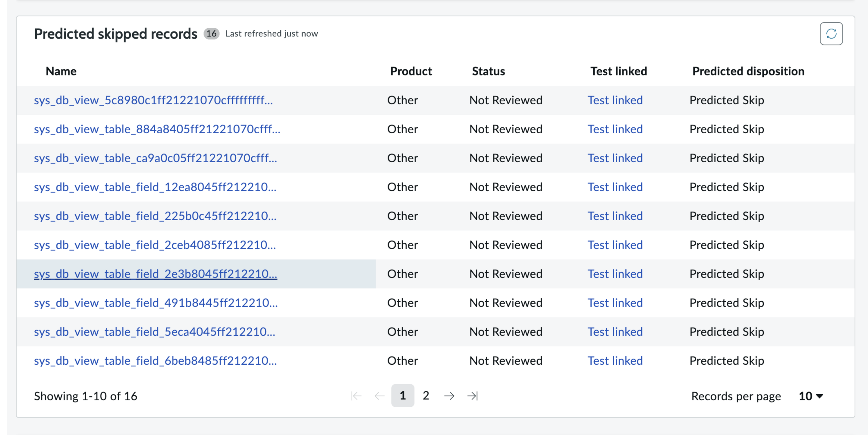This screenshot has width=868, height=435.
Task: Click Test linked for field_2e3b8045 row
Action: tap(615, 274)
